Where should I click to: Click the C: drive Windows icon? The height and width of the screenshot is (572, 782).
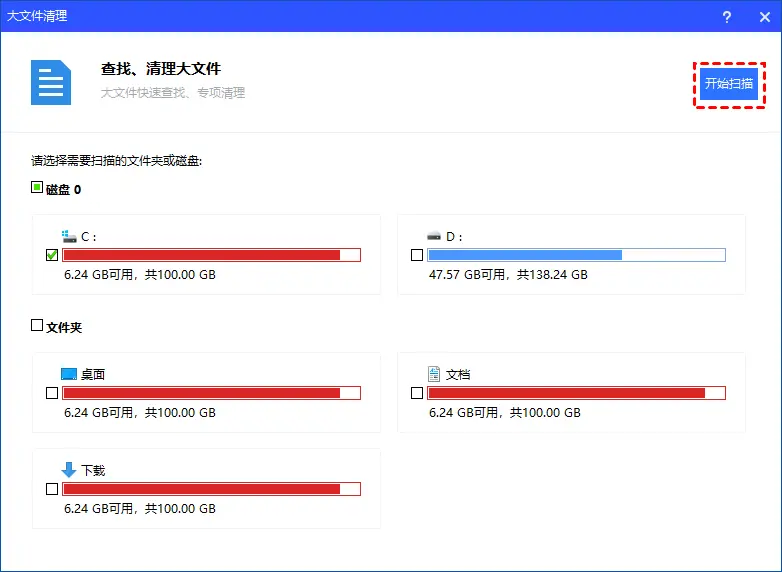69,236
